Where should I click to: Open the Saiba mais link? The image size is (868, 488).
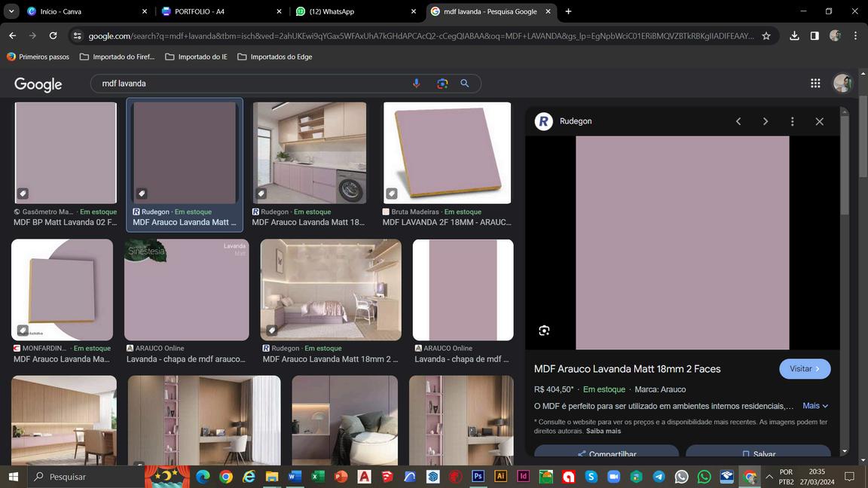[604, 431]
